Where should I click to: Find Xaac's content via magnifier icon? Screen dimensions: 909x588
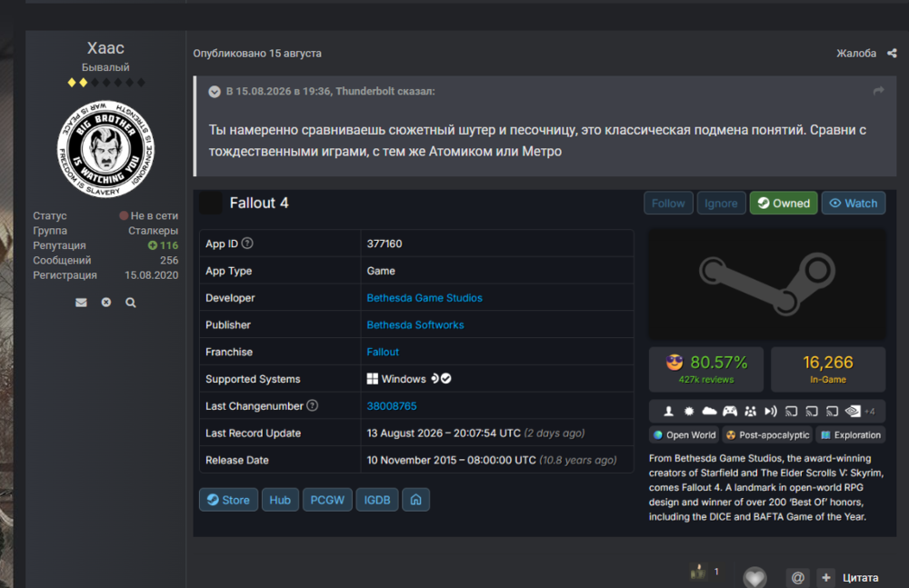pyautogui.click(x=131, y=302)
